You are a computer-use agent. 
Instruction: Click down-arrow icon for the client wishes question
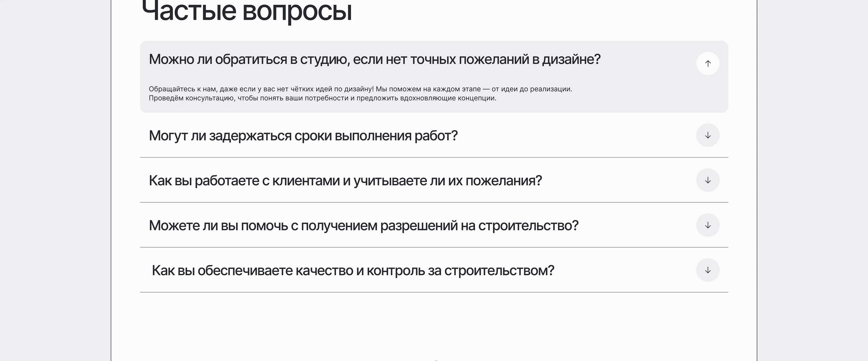708,180
